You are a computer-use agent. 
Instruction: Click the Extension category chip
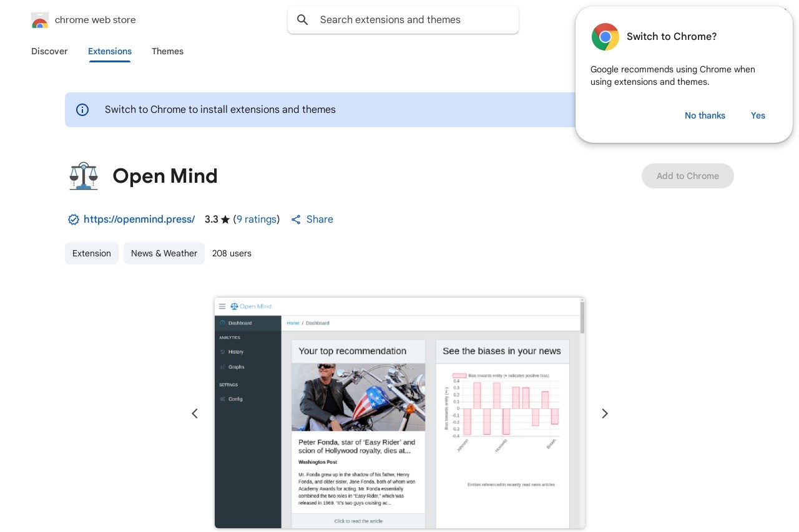click(92, 253)
